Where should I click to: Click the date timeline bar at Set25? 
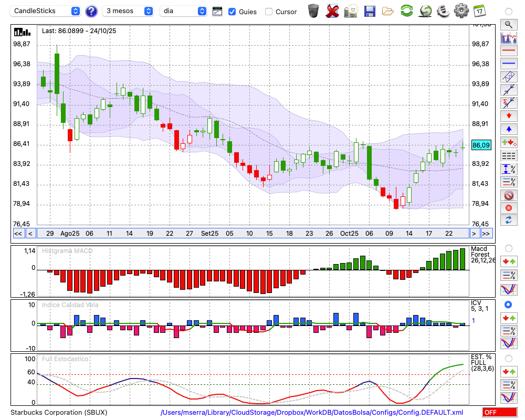tap(209, 234)
